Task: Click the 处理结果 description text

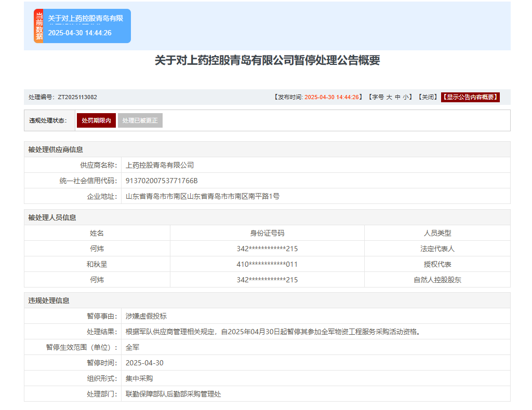Action: (274, 332)
